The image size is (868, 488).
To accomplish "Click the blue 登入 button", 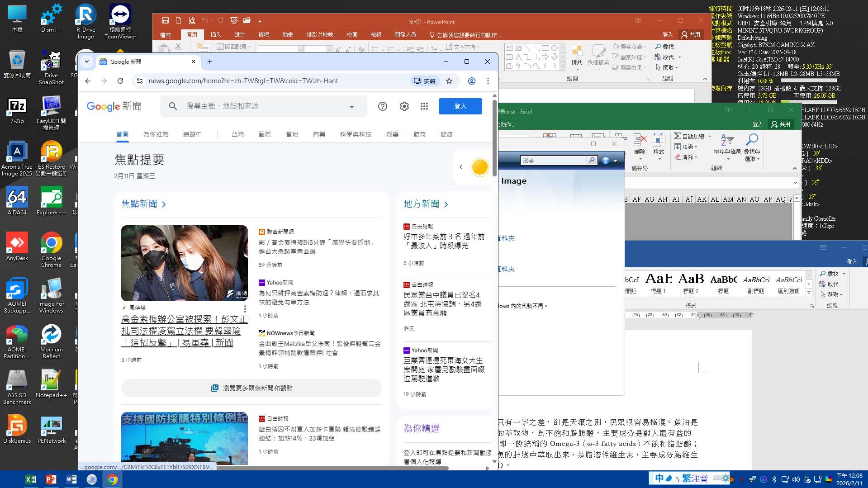I will 460,106.
